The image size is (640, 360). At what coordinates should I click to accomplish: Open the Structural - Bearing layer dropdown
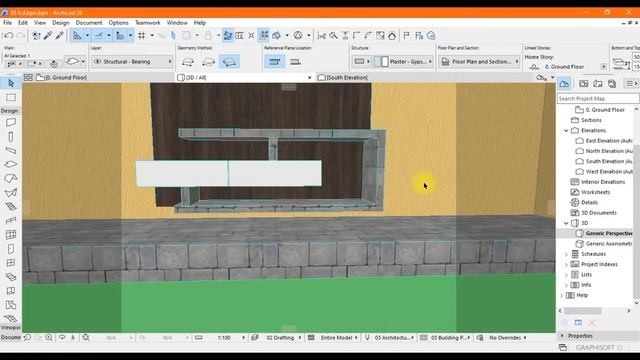pos(132,62)
